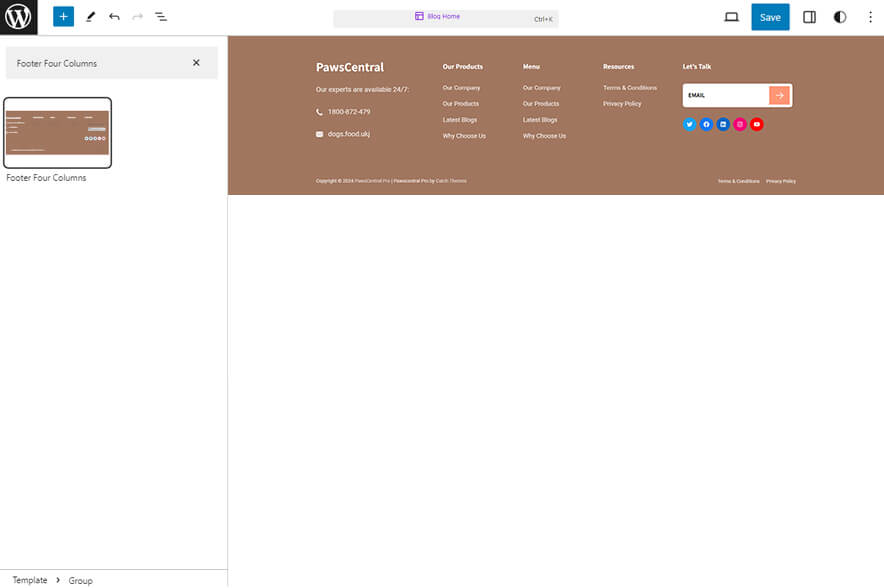This screenshot has width=884, height=588.
Task: Click the Twitter social icon
Action: (x=689, y=124)
